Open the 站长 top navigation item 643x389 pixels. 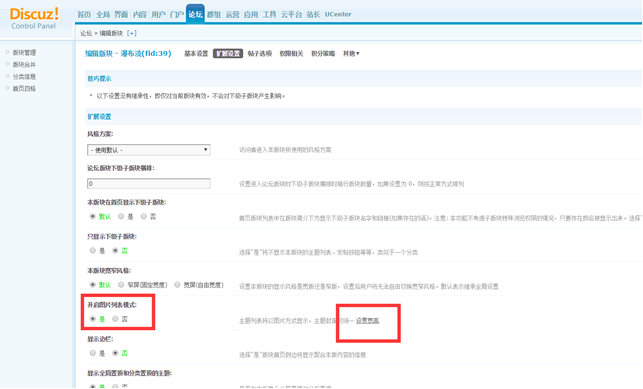[313, 14]
